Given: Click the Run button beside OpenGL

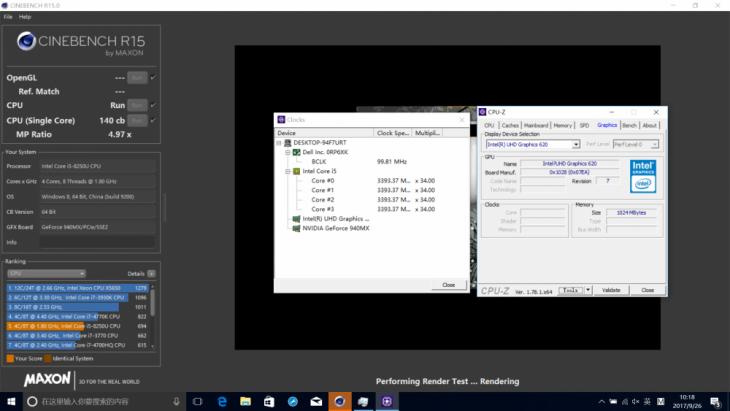Looking at the screenshot, I should 137,78.
